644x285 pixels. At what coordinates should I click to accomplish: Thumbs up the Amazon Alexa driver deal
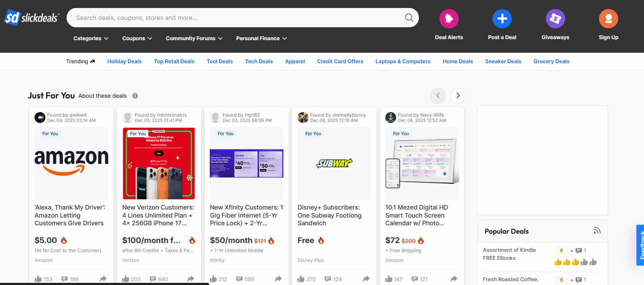click(x=38, y=279)
